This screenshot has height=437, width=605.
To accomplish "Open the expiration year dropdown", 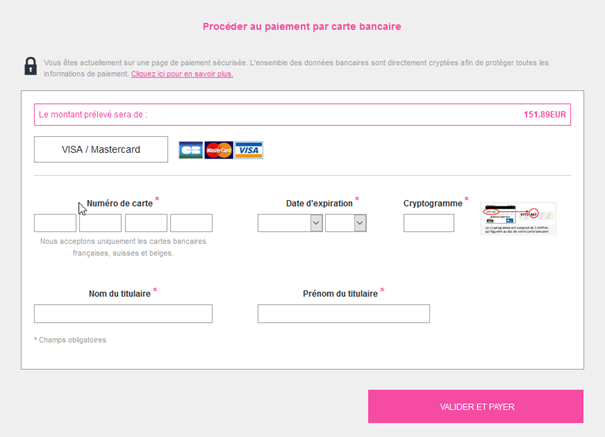I will point(346,224).
